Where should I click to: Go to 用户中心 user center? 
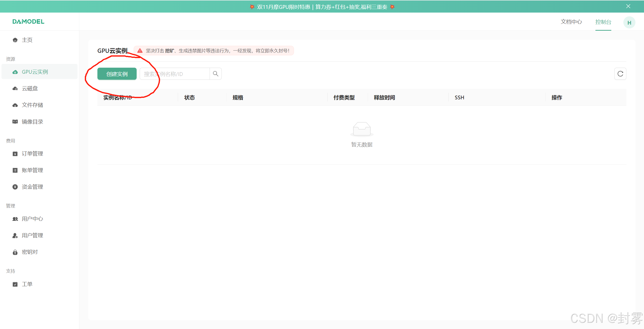pyautogui.click(x=32, y=219)
